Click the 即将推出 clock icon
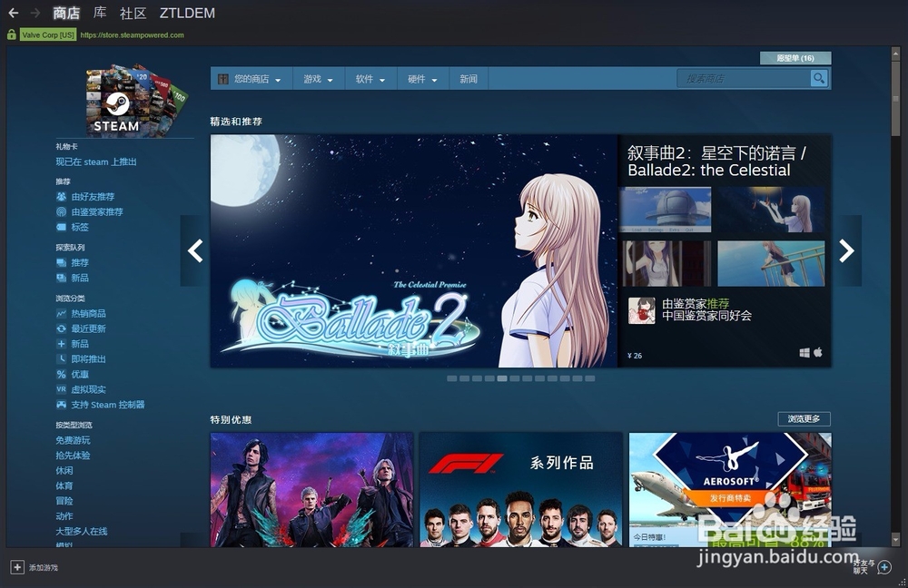The image size is (908, 588). 61,358
